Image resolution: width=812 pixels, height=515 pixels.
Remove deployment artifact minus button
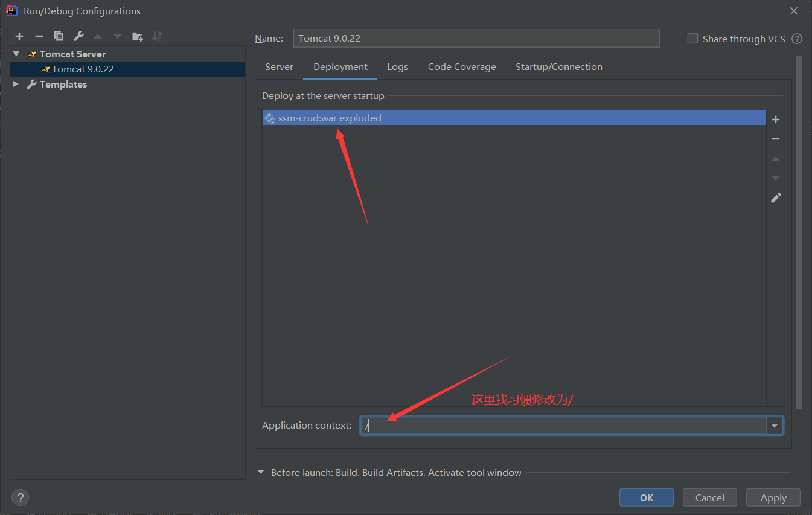pyautogui.click(x=776, y=139)
